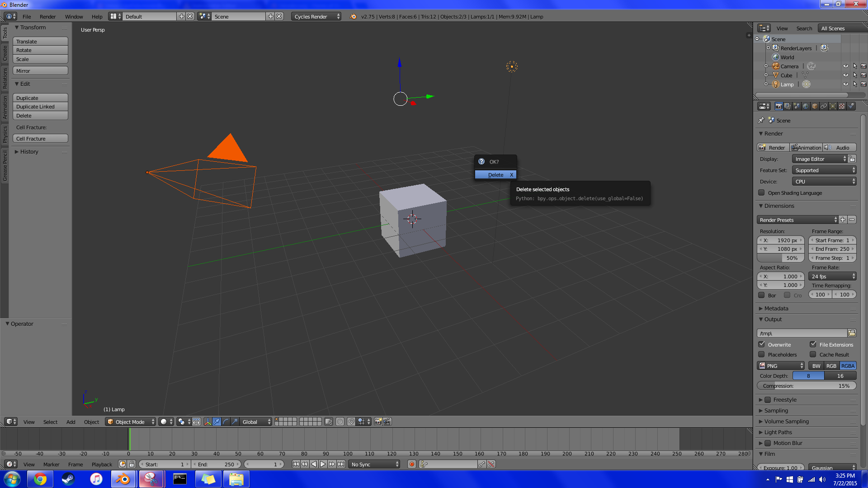Click the Cell Fracture tool button
The image size is (868, 488).
[41, 138]
